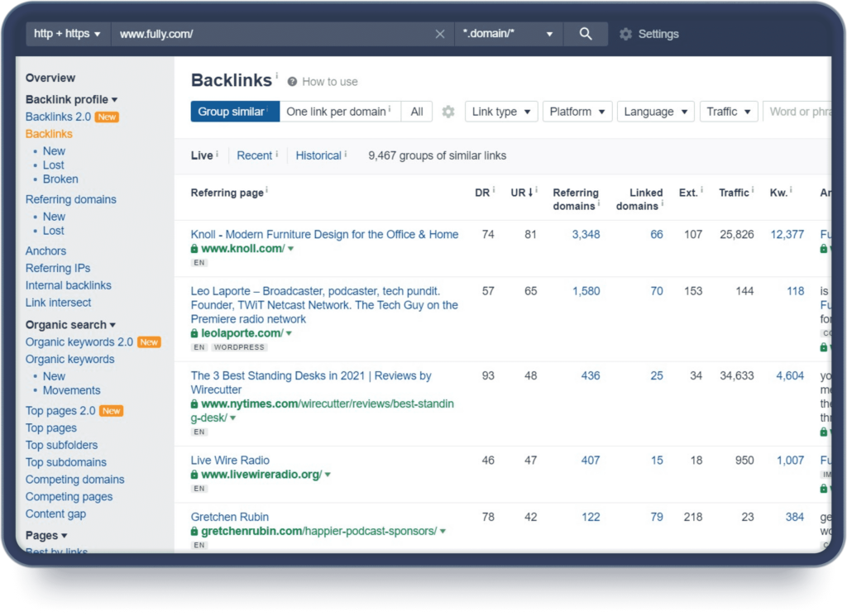Image resolution: width=847 pixels, height=616 pixels.
Task: Collapse the Backlink profile section
Action: (71, 100)
